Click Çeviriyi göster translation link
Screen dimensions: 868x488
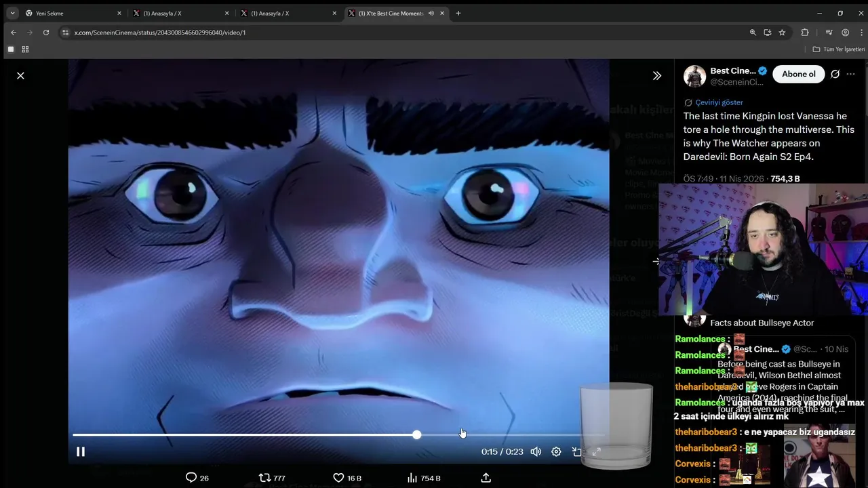coord(719,102)
